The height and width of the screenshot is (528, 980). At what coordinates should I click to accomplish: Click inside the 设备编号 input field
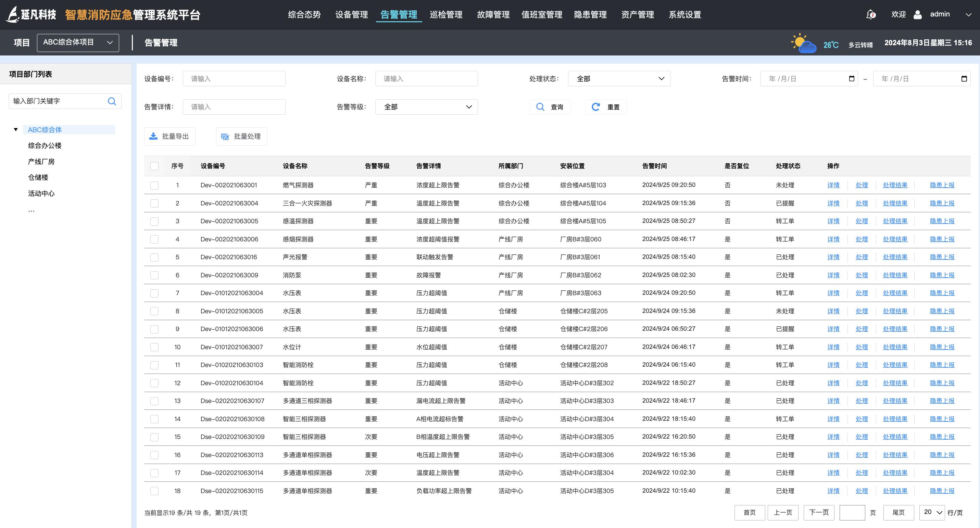pos(234,78)
